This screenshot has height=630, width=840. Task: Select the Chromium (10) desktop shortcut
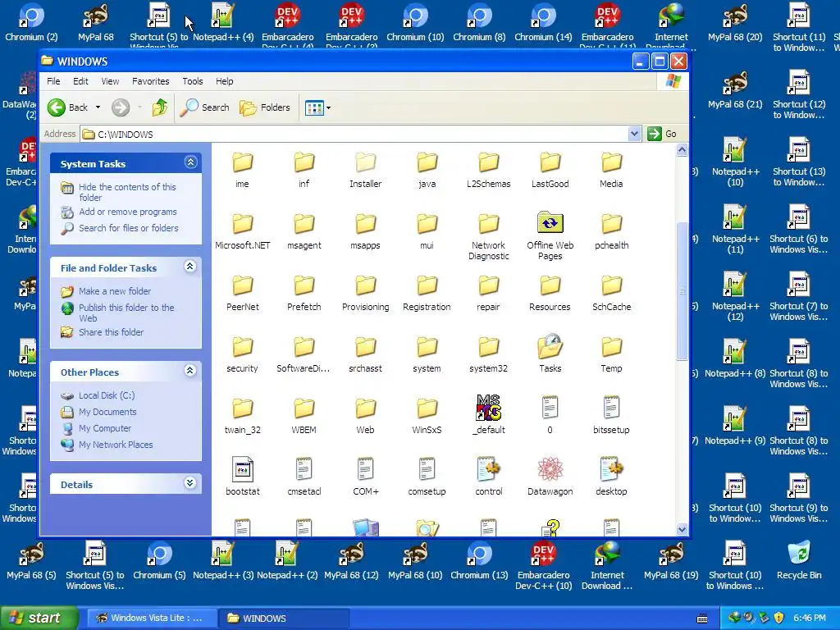415,22
